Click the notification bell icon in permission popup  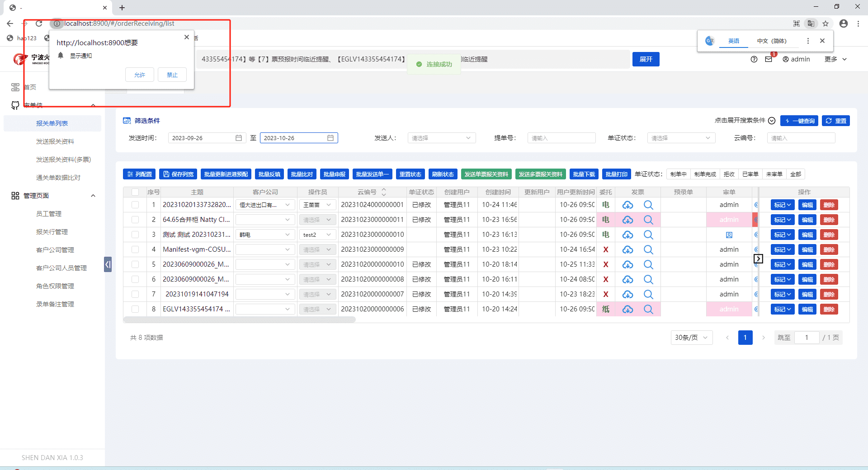tap(61, 55)
